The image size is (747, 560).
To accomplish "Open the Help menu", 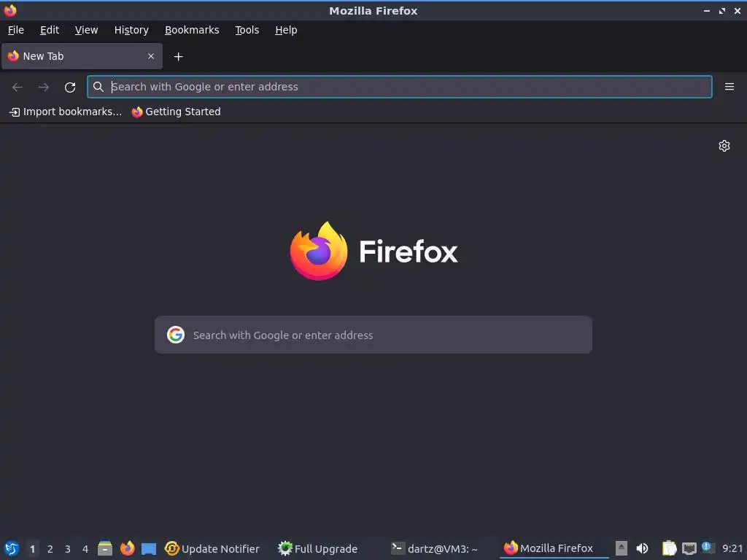I will click(286, 30).
